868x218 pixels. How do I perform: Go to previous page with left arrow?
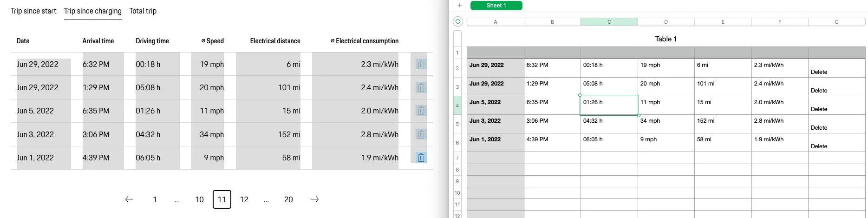coord(129,199)
